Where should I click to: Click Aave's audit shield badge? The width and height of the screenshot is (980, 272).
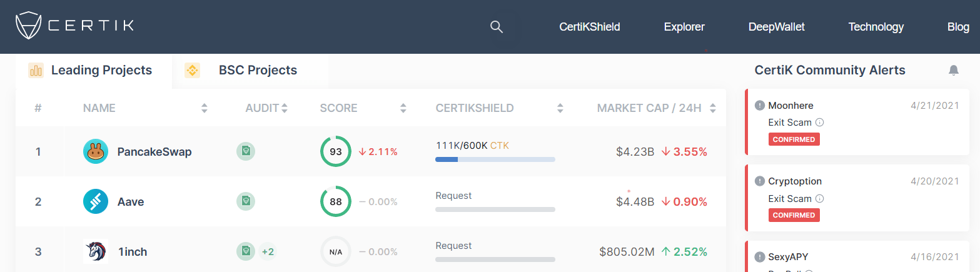246,201
